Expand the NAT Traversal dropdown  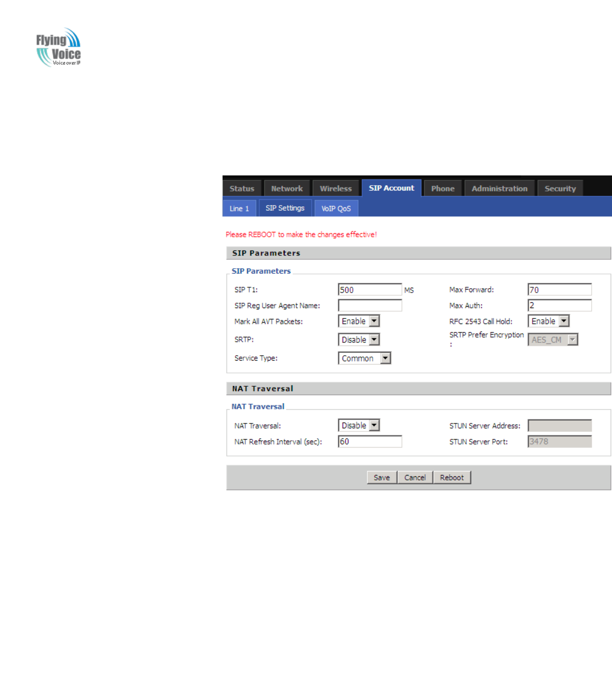coord(359,425)
